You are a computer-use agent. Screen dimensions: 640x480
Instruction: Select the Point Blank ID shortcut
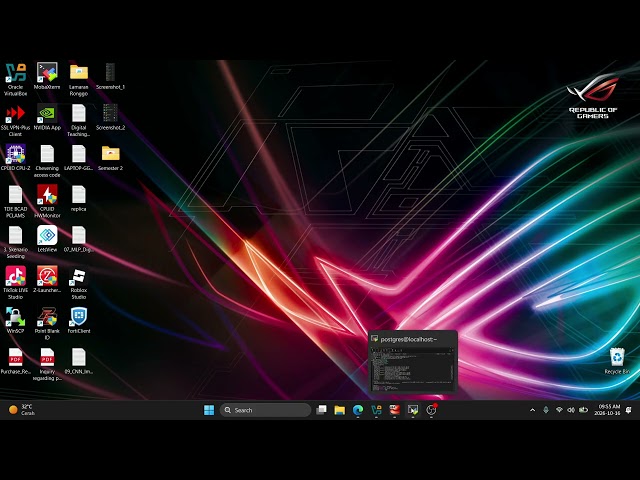[47, 323]
